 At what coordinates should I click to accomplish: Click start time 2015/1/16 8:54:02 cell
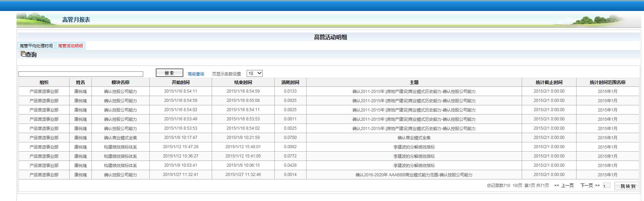(181, 110)
